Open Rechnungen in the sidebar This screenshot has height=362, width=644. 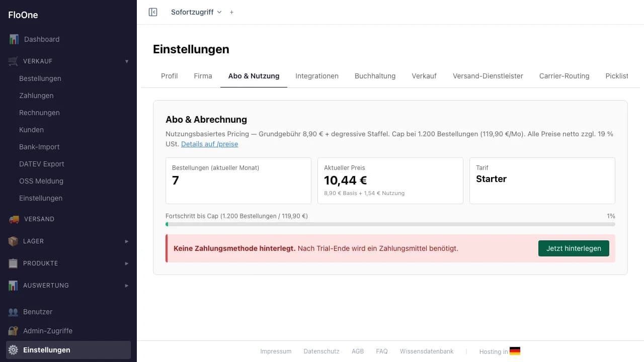tap(39, 113)
